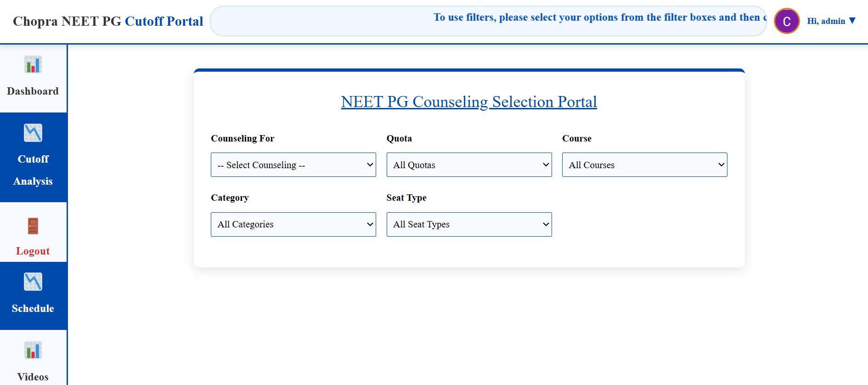This screenshot has width=868, height=385.
Task: Select the Cutoff Analysis sidebar label
Action: [x=33, y=170]
